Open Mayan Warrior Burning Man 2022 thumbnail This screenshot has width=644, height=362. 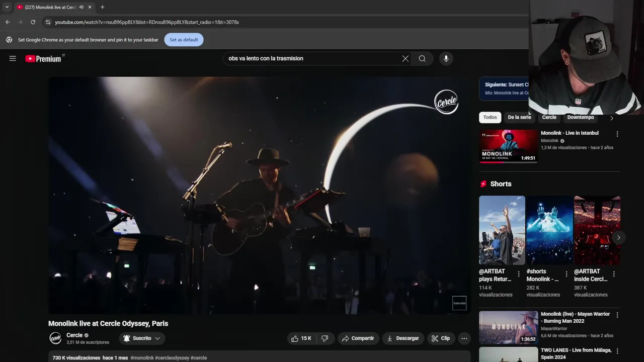tap(508, 327)
